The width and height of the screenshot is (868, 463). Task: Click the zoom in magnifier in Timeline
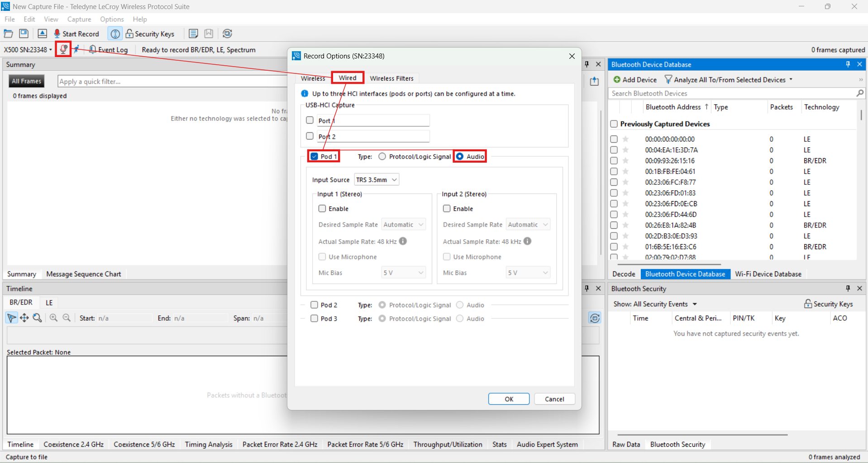[x=53, y=318]
